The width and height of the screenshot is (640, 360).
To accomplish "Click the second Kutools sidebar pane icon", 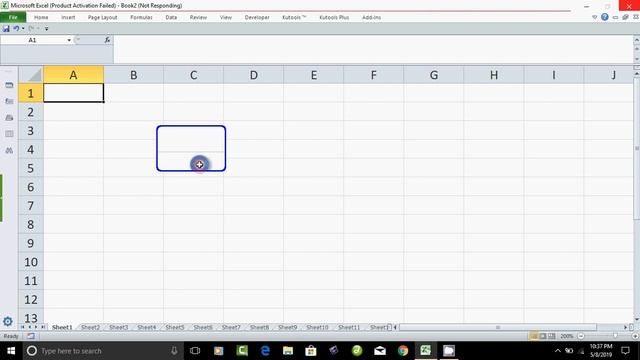I will (9, 101).
